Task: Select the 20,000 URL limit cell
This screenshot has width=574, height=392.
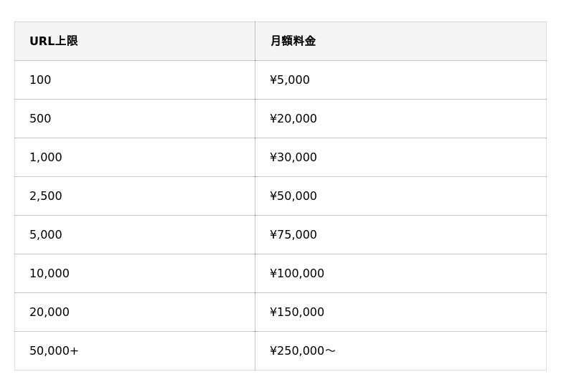Action: (50, 312)
